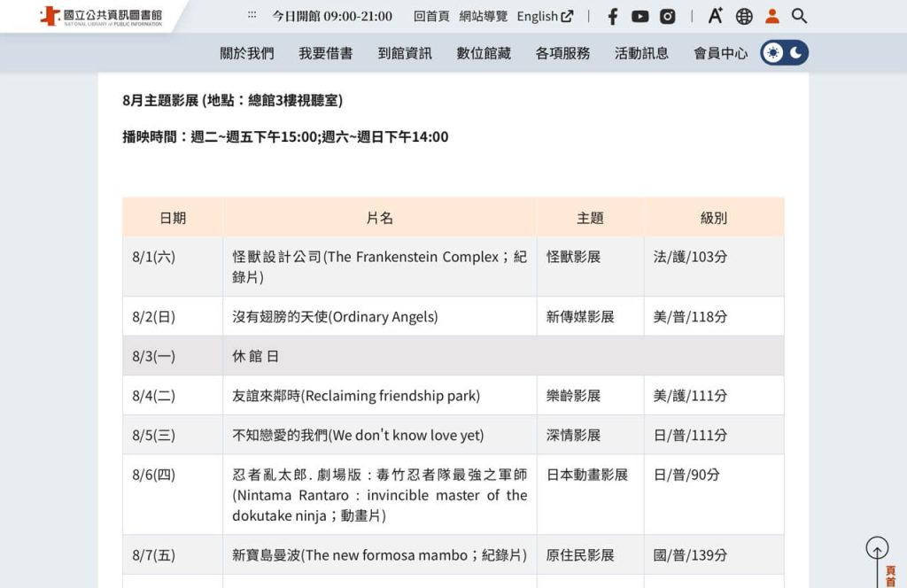Select the 休館日 closed-day cell
This screenshot has height=588, width=907.
tap(503, 356)
